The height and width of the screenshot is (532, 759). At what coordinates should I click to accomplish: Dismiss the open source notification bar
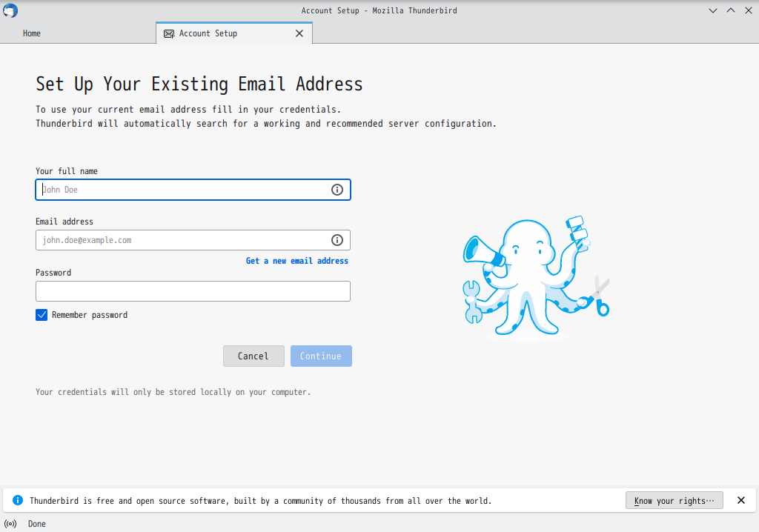(x=740, y=500)
